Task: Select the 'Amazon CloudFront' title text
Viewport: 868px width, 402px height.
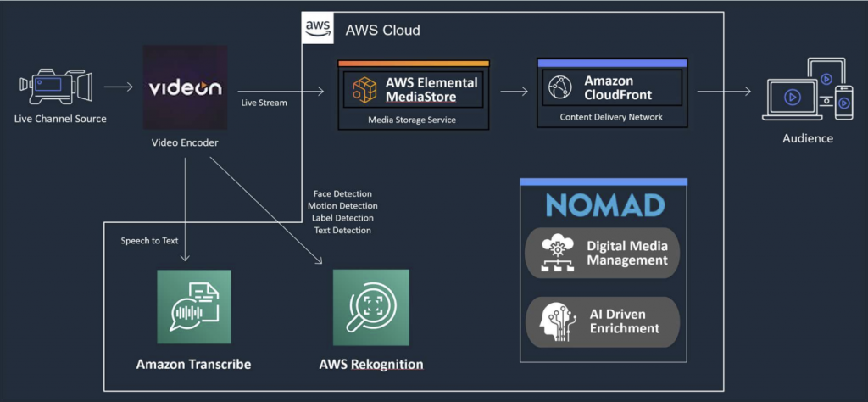Action: [618, 88]
